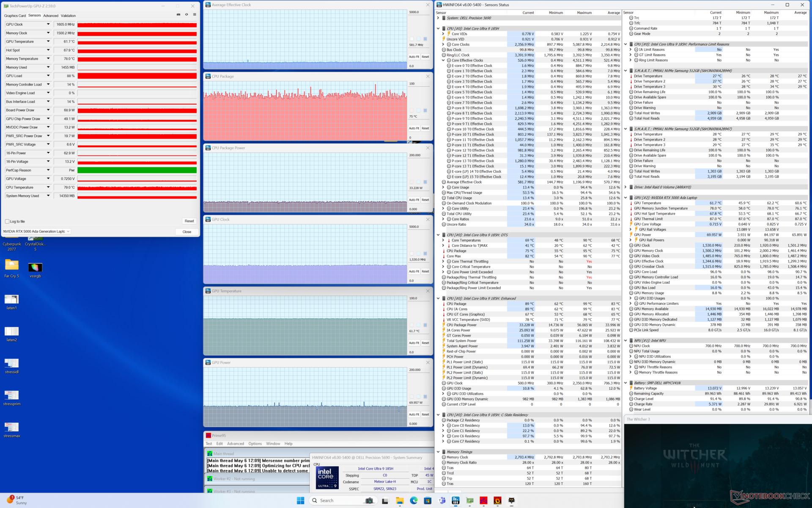This screenshot has height=508, width=812.
Task: Open the GPU selection combo box in GPU-Z
Action: 37,232
